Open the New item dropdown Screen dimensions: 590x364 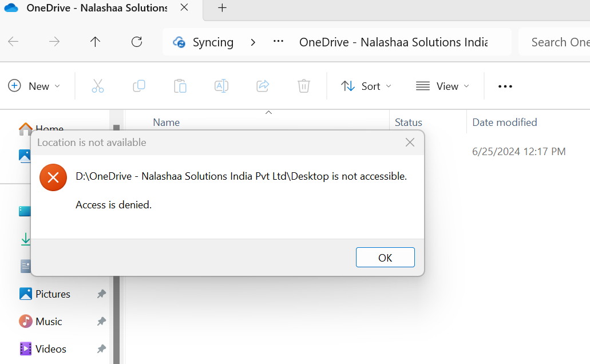coord(34,86)
